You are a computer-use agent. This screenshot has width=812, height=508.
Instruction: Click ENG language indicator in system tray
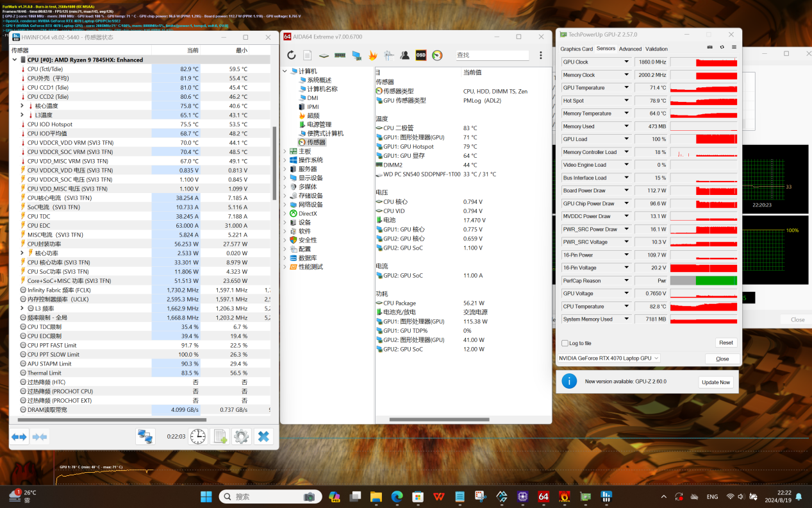(x=712, y=496)
